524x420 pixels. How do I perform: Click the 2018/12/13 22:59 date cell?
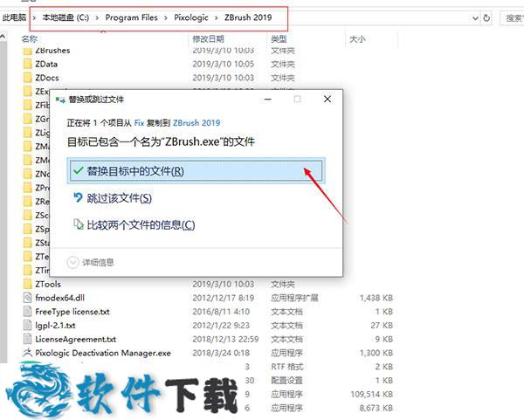click(x=225, y=339)
